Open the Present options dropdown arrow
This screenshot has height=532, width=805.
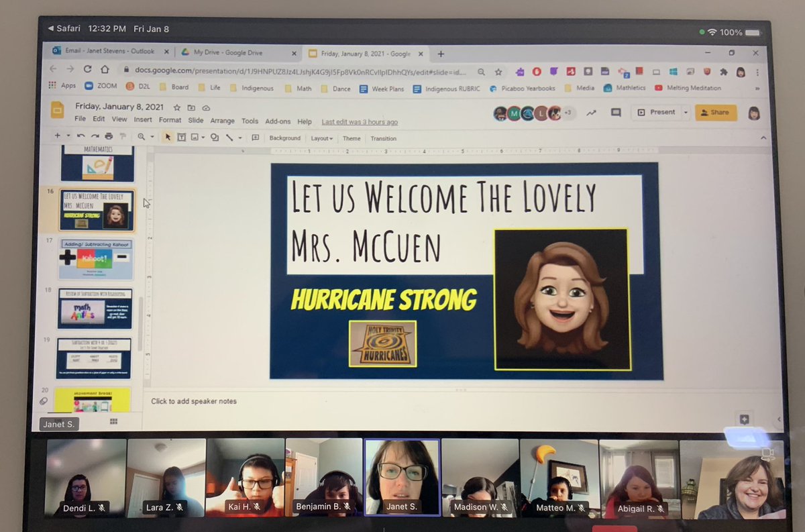coord(686,113)
